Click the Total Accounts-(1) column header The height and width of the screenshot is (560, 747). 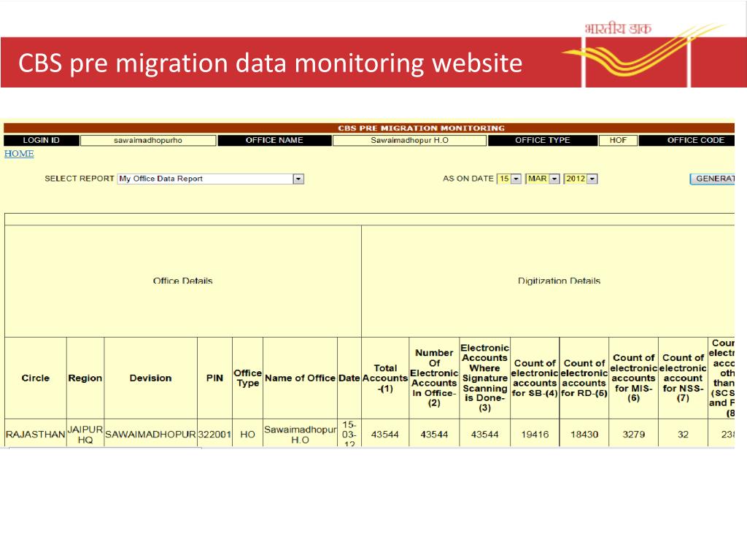(385, 378)
